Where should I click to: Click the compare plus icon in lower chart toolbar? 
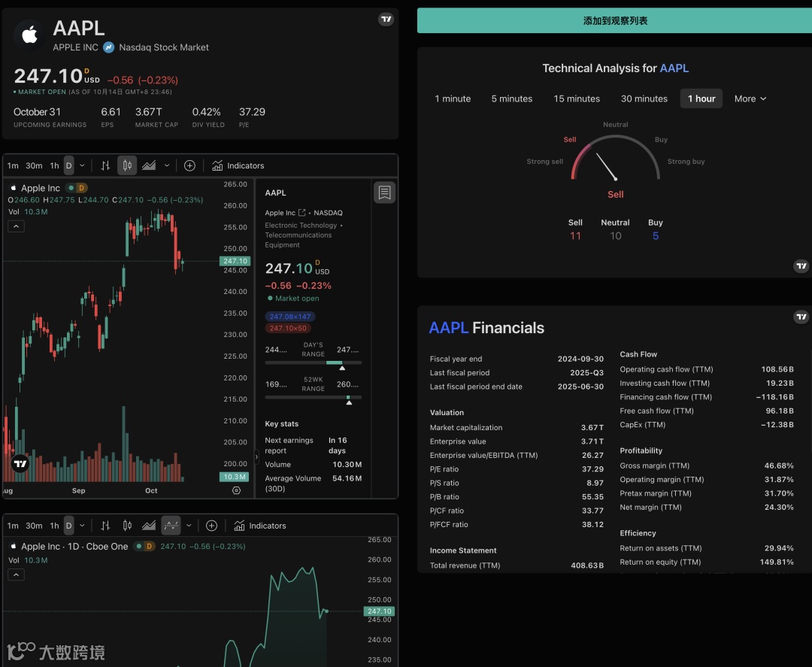pyautogui.click(x=212, y=526)
